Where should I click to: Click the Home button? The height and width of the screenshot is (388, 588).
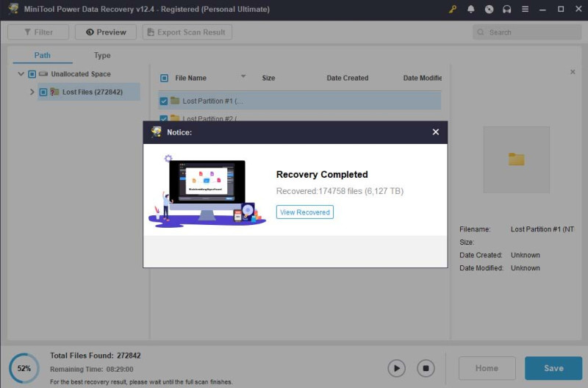click(x=487, y=368)
